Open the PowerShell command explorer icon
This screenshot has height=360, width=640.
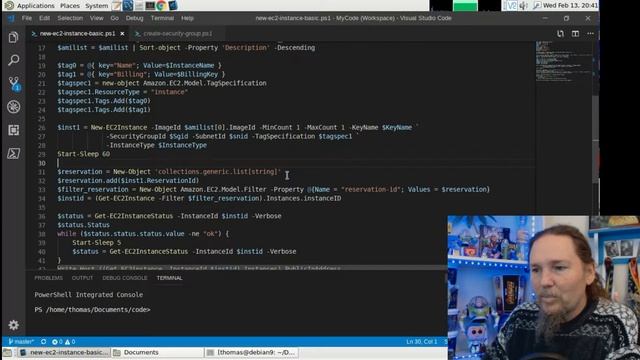tap(13, 153)
